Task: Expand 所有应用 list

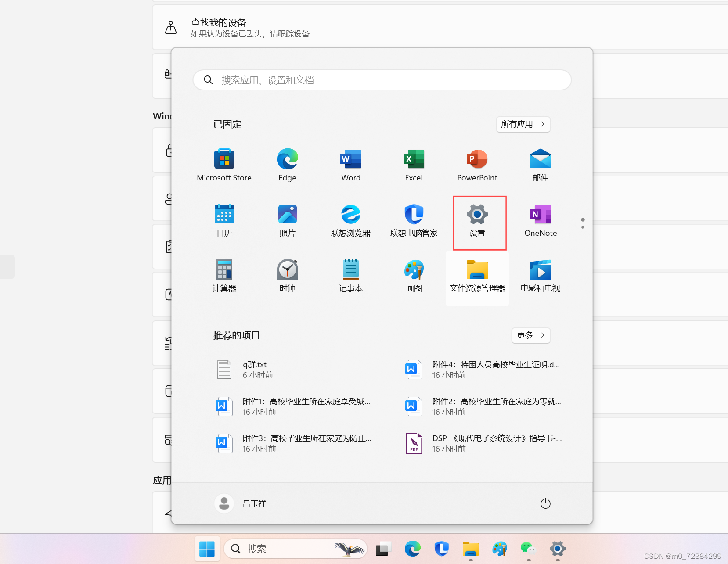Action: click(x=523, y=124)
